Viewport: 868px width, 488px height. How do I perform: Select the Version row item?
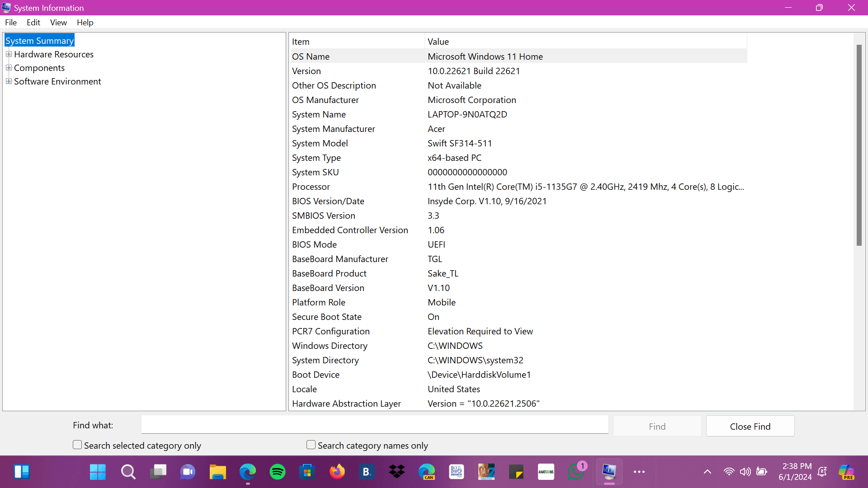tap(518, 71)
